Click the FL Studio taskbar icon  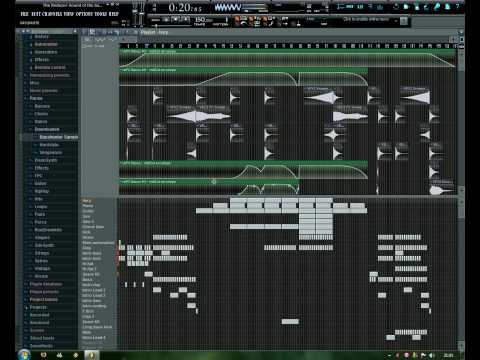pyautogui.click(x=91, y=355)
